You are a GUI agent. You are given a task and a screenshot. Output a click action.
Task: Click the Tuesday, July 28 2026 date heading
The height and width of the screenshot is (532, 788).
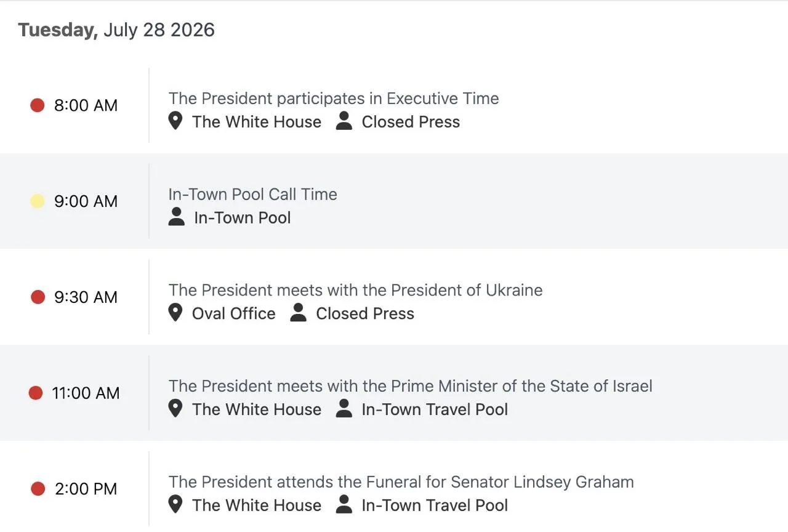point(116,30)
